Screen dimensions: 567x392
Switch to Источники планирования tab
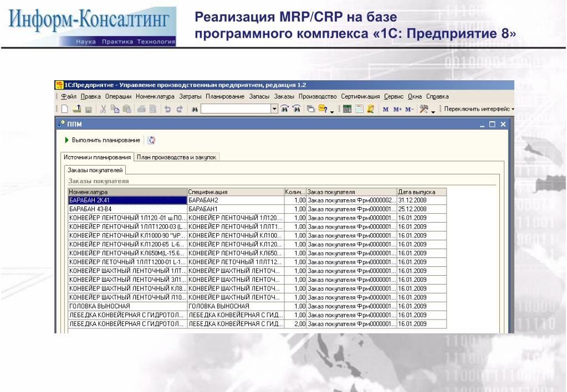click(x=98, y=157)
